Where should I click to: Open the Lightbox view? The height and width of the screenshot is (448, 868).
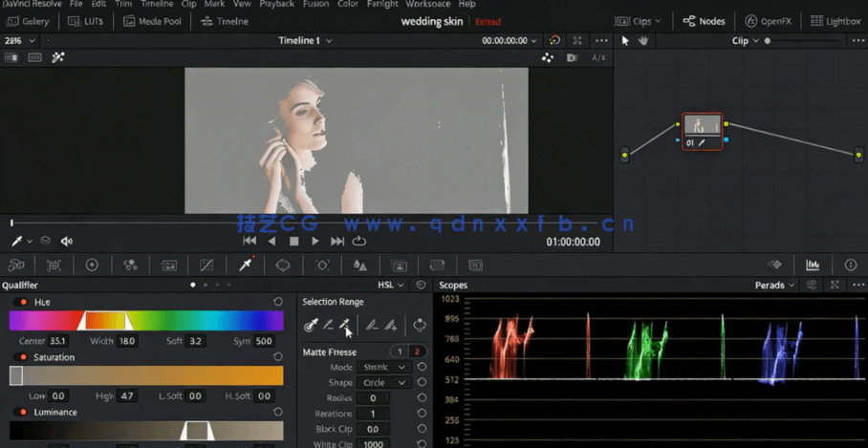(x=835, y=22)
